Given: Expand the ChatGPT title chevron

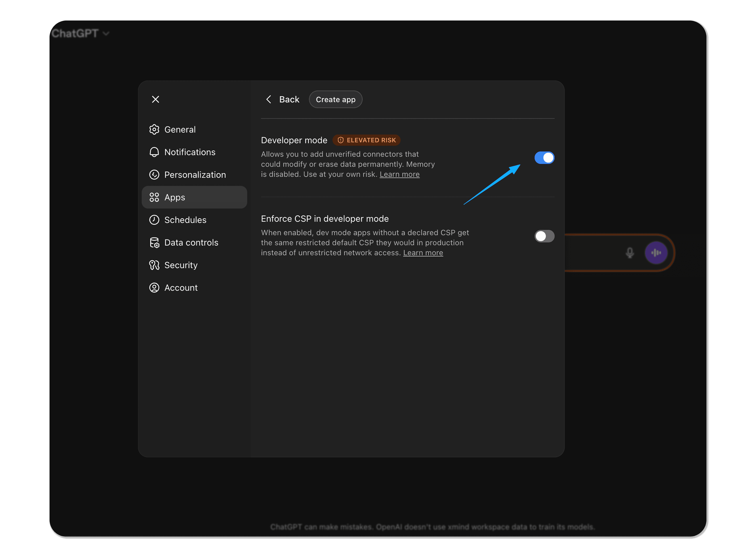Looking at the screenshot, I should (106, 33).
